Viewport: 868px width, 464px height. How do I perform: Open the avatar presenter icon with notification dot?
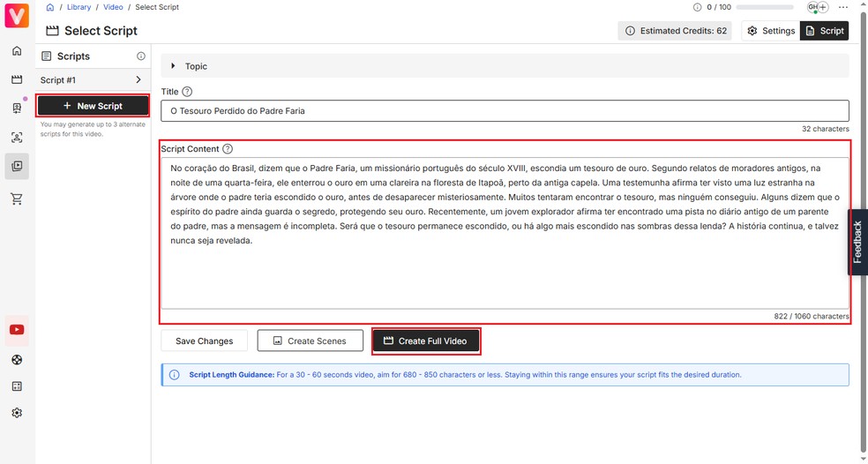click(17, 108)
